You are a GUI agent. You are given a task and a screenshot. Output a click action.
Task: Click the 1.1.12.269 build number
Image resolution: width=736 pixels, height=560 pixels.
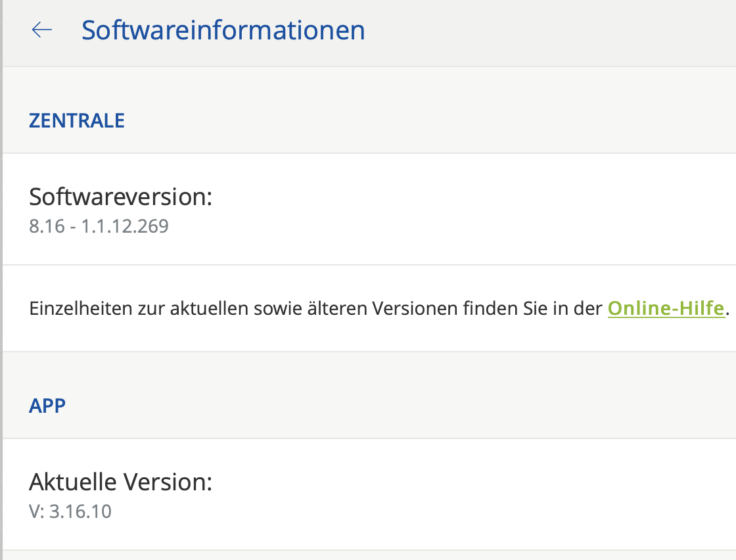coord(125,227)
